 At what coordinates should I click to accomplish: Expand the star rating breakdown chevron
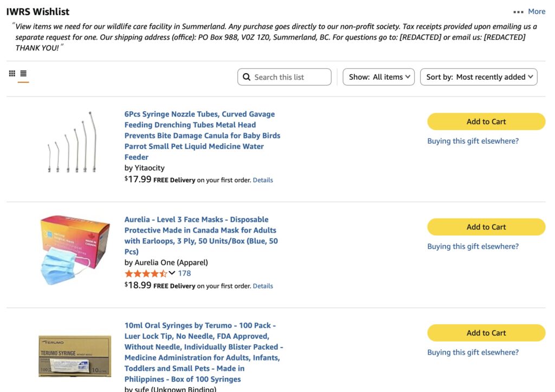(172, 273)
